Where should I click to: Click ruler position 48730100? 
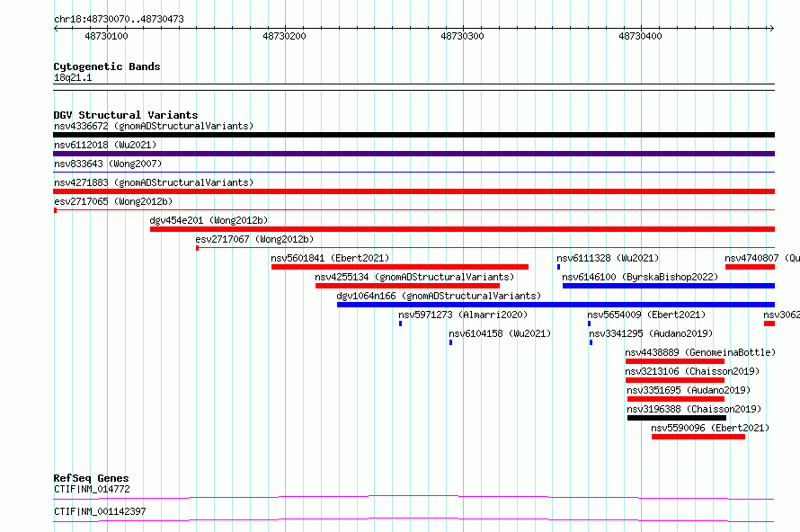[x=106, y=36]
